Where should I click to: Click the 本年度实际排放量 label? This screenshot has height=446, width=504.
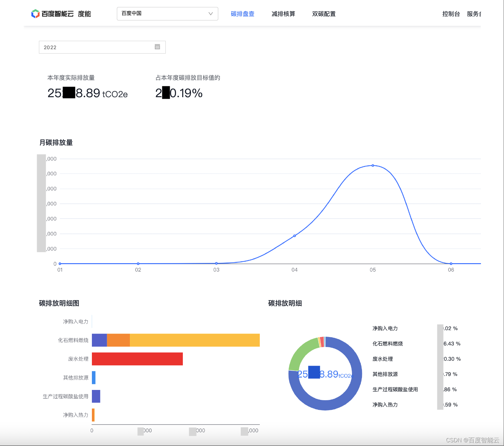pyautogui.click(x=71, y=78)
